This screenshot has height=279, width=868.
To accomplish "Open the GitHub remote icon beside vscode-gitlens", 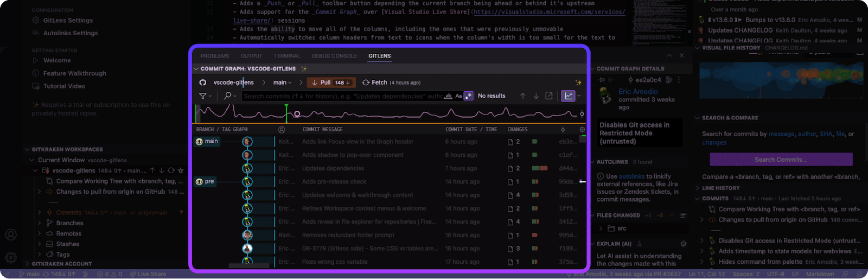I will (x=203, y=83).
